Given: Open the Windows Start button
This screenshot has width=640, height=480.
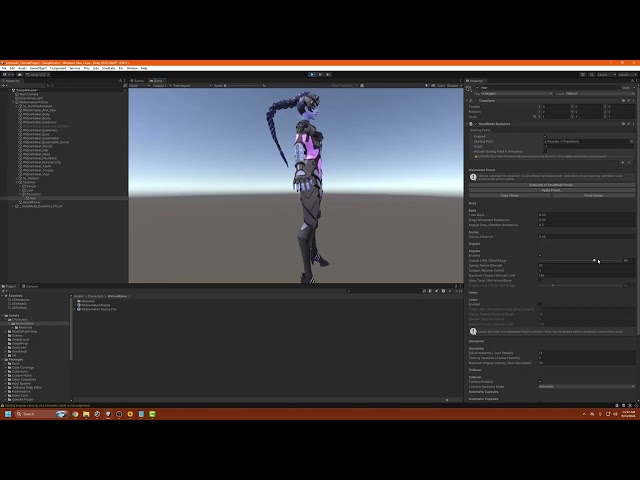Looking at the screenshot, I should click(8, 414).
